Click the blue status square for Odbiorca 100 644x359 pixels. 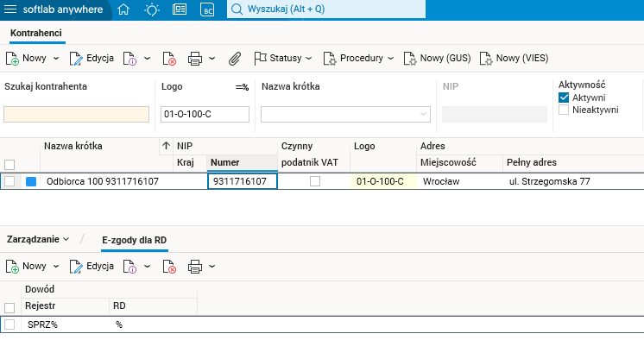coord(32,182)
